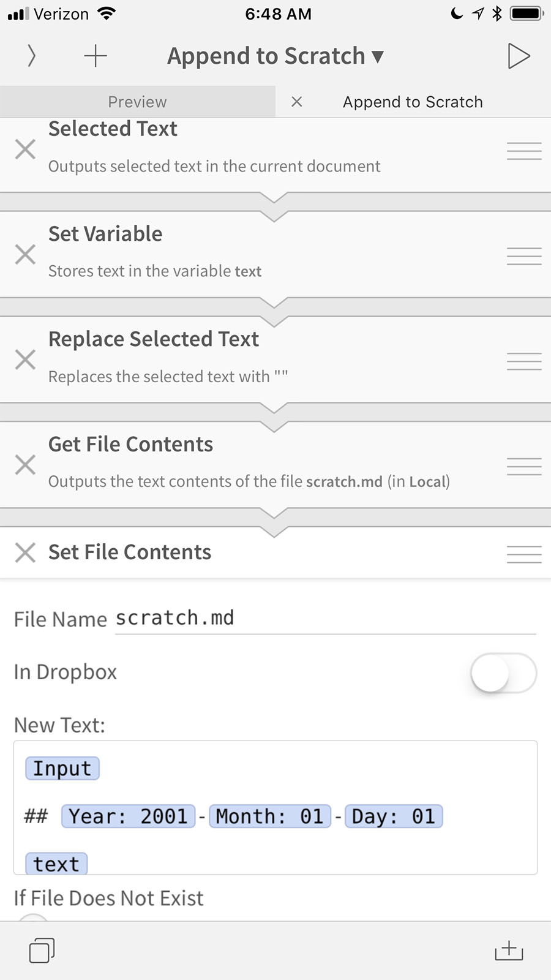Switch to the Preview tab
The width and height of the screenshot is (551, 980).
point(137,102)
